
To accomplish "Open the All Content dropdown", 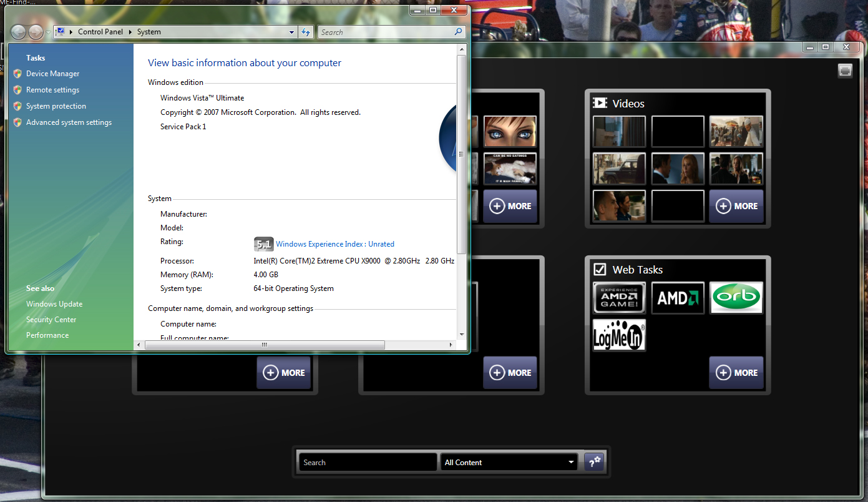I will pyautogui.click(x=508, y=462).
